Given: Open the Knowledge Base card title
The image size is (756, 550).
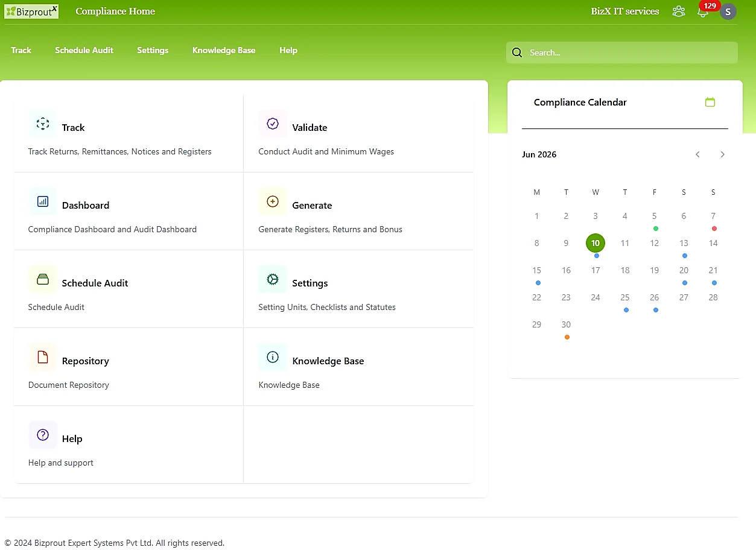Looking at the screenshot, I should click(x=328, y=361).
